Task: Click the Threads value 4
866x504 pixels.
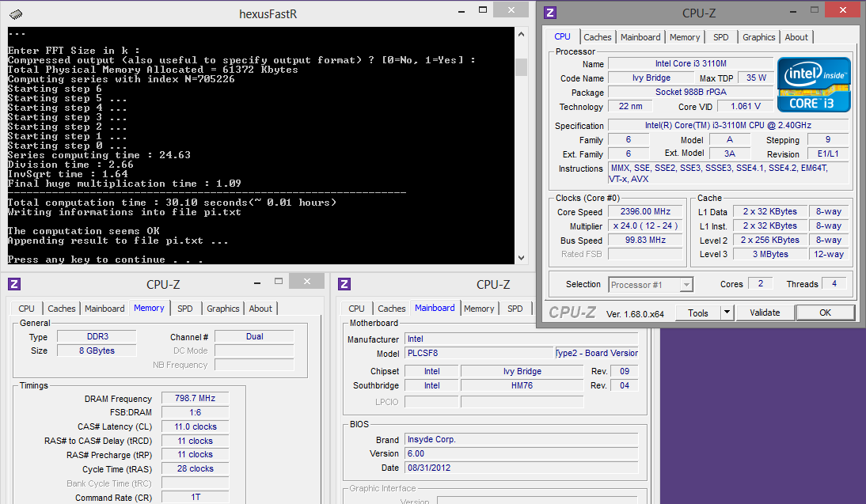Action: click(x=834, y=283)
